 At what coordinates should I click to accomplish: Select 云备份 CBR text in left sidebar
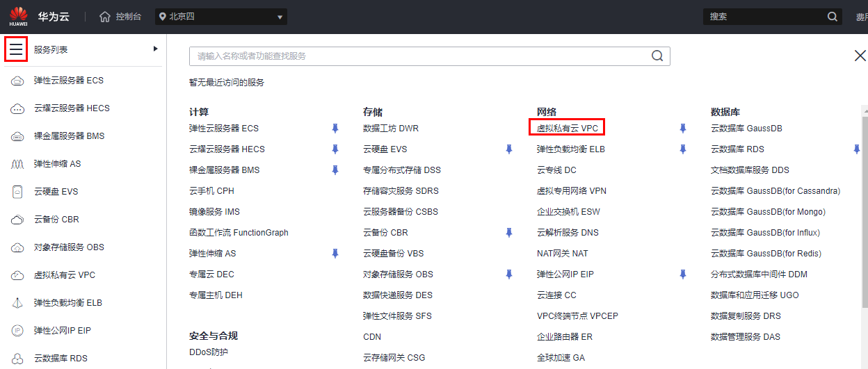[x=56, y=220]
